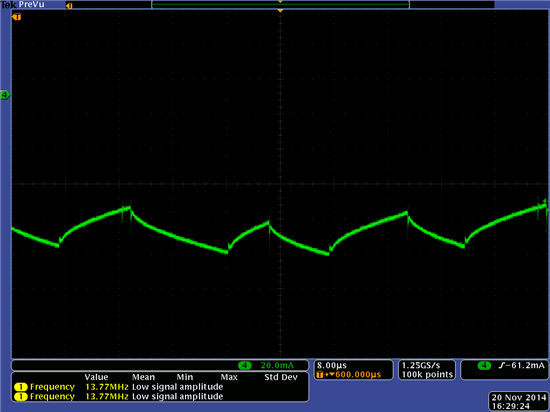Click the 100k points record length readout
The image size is (550, 412).
(x=427, y=375)
